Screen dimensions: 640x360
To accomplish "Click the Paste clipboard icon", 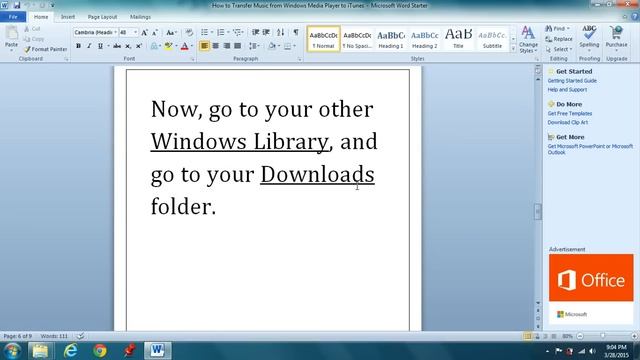I will coord(11,33).
